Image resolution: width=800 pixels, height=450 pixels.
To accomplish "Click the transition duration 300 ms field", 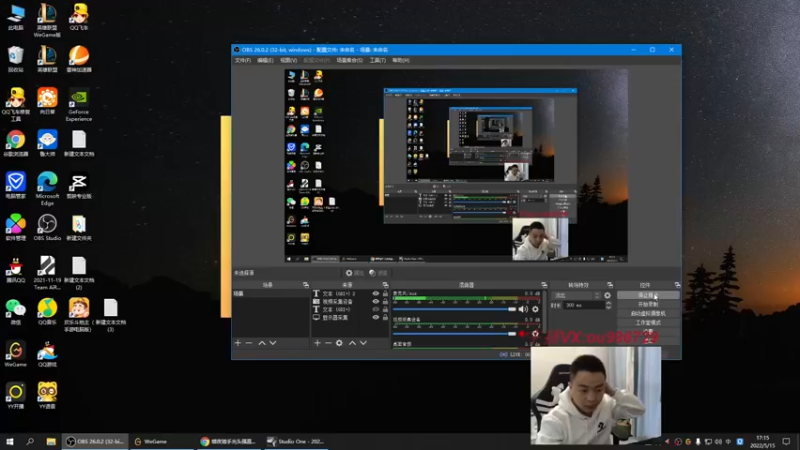I will click(x=583, y=305).
